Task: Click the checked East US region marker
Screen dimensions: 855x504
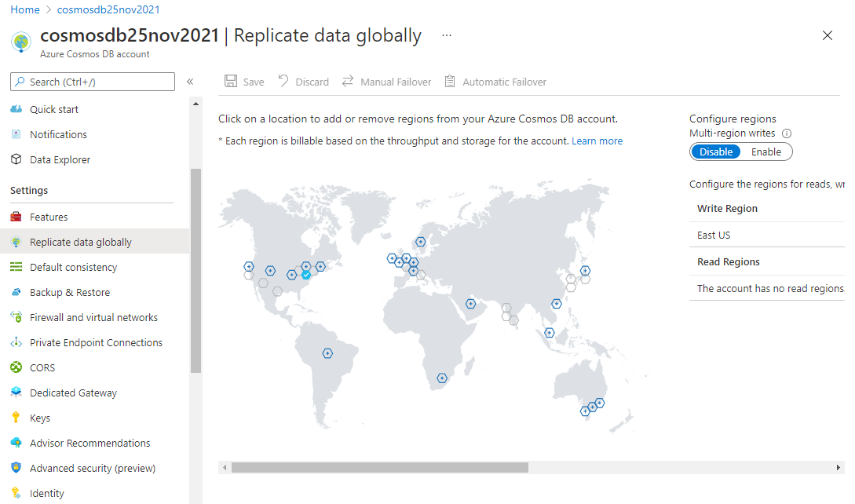Action: (306, 275)
